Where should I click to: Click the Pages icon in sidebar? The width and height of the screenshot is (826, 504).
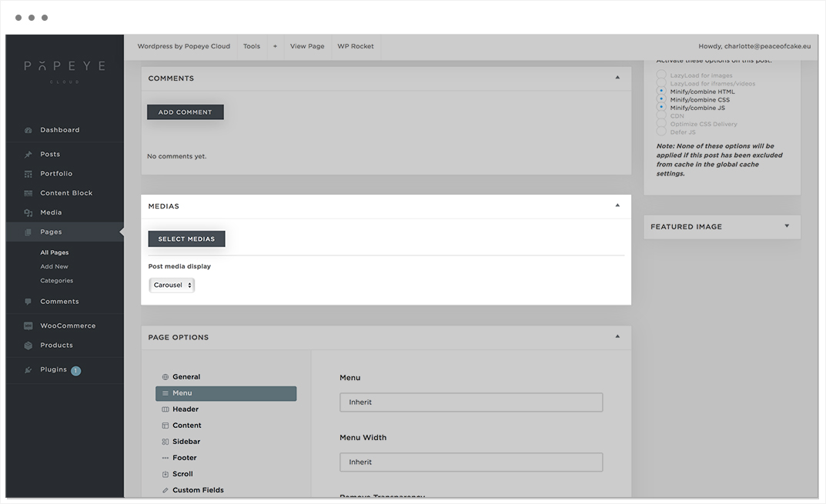point(28,232)
